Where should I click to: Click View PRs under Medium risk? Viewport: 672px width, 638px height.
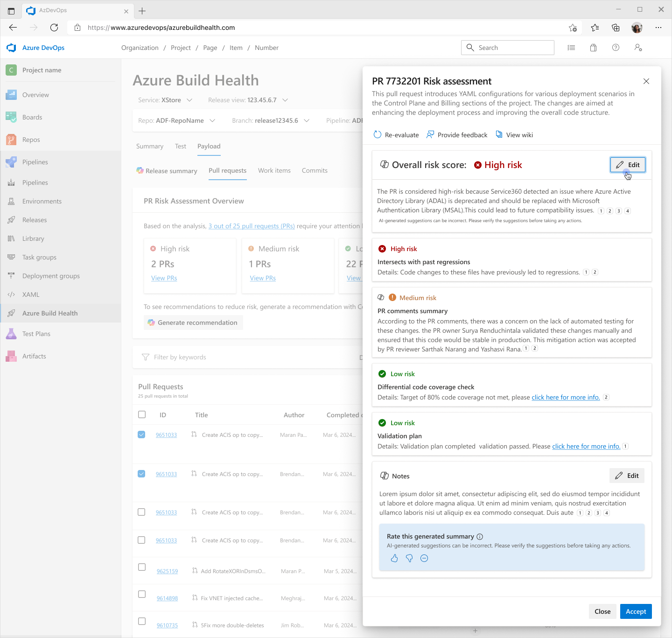tap(263, 278)
